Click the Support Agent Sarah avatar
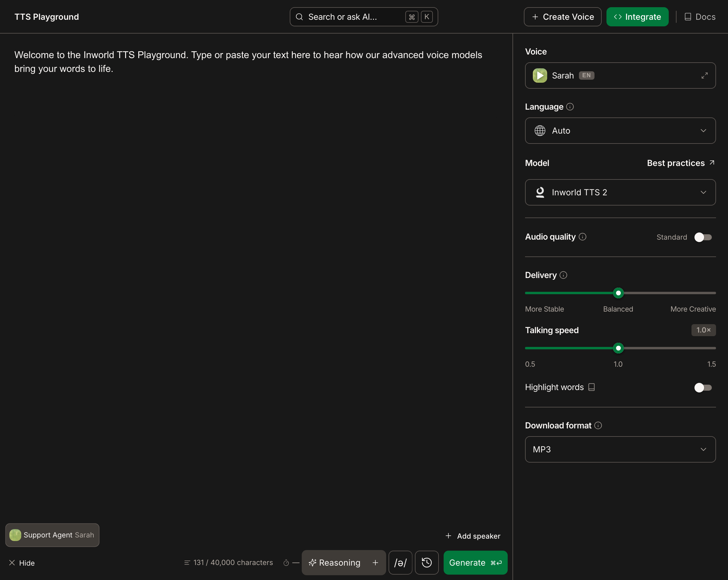 coord(15,535)
